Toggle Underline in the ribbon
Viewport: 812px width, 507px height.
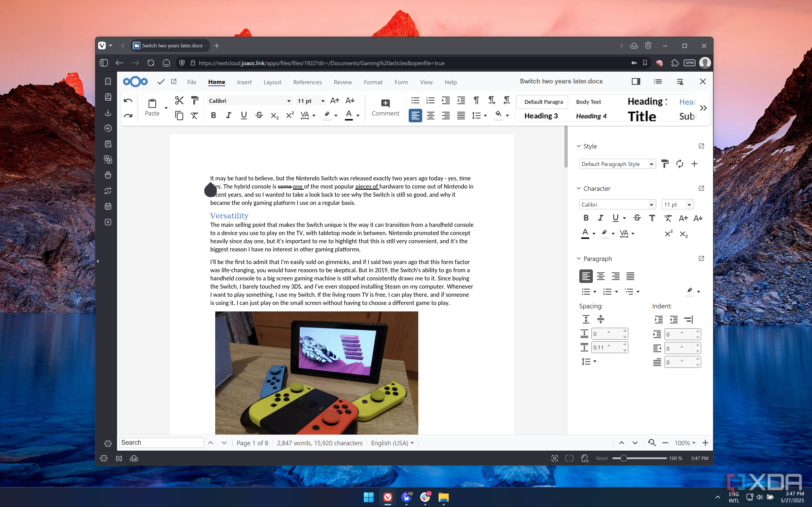tap(244, 115)
